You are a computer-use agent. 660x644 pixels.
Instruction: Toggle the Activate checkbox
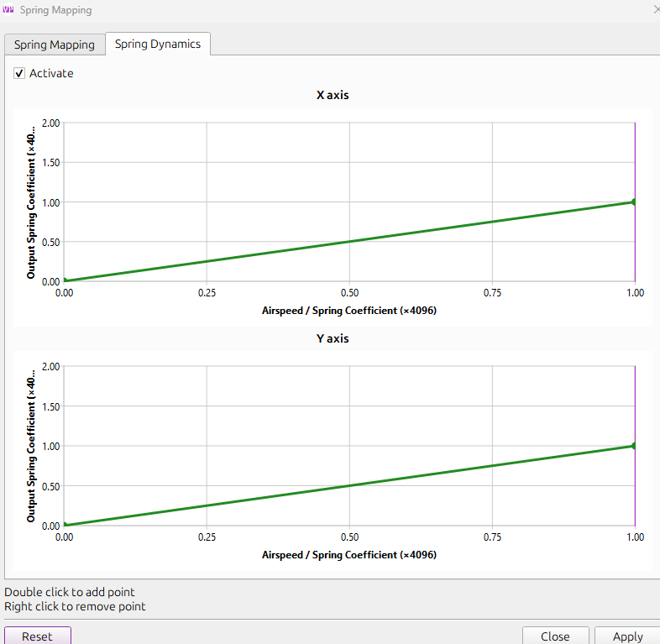click(19, 73)
